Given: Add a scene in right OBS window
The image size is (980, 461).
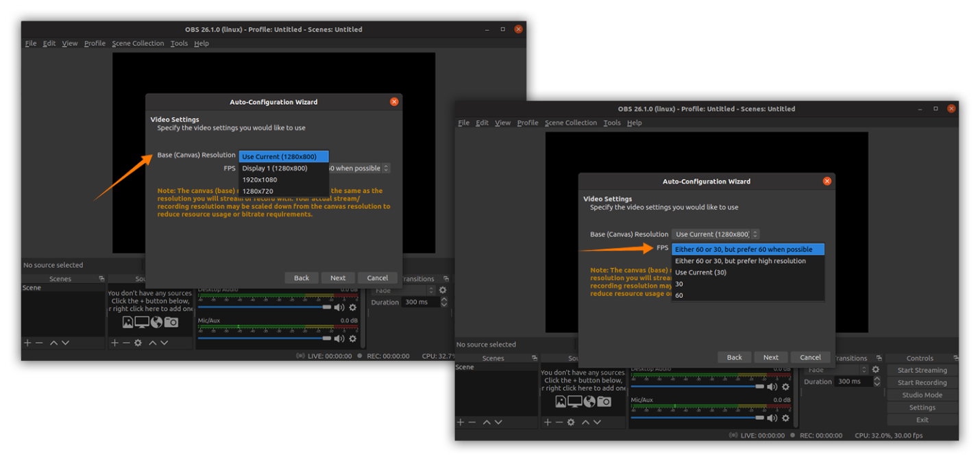Looking at the screenshot, I should coord(461,422).
